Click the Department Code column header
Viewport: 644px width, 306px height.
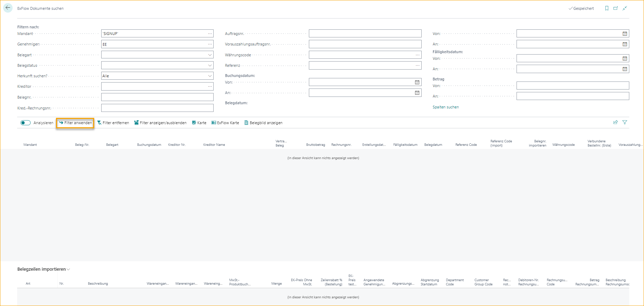click(x=455, y=282)
